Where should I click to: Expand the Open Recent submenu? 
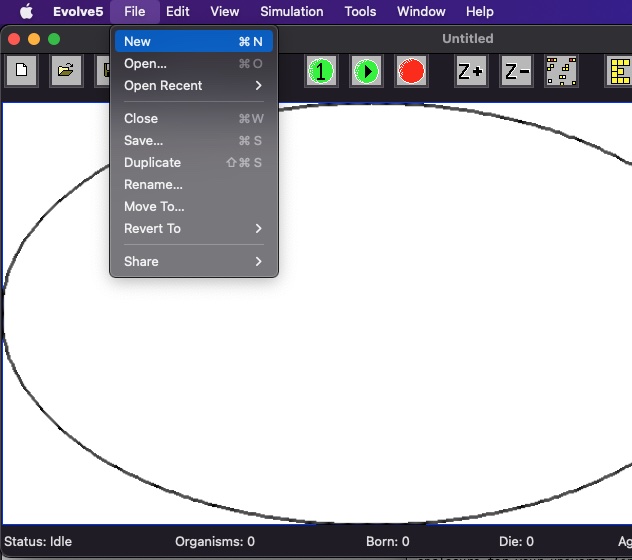coord(193,85)
